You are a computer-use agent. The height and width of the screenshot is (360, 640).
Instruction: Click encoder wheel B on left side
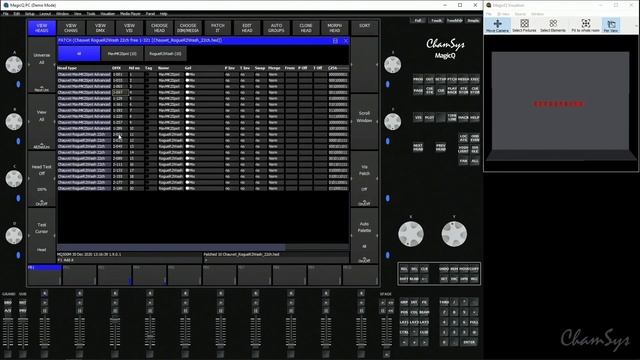click(14, 122)
